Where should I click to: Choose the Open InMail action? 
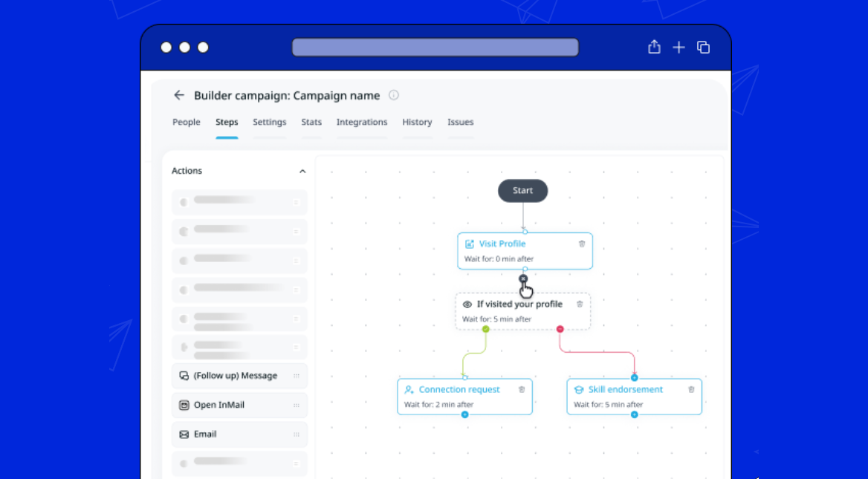(x=240, y=405)
